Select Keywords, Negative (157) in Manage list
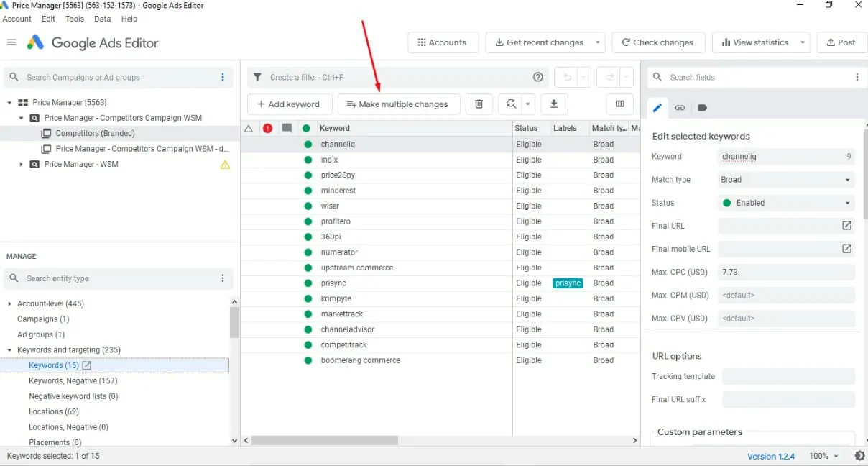 tap(73, 381)
